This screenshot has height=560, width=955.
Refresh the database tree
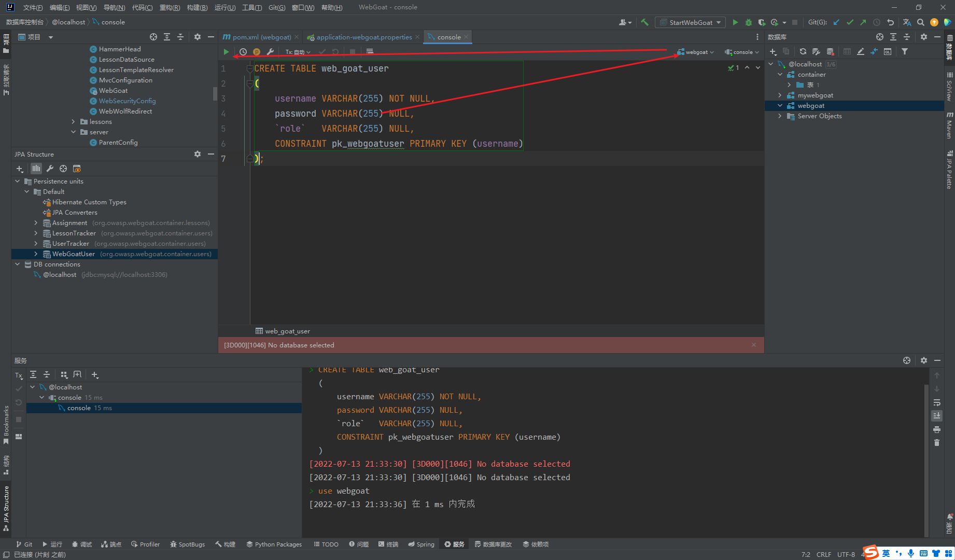point(803,51)
